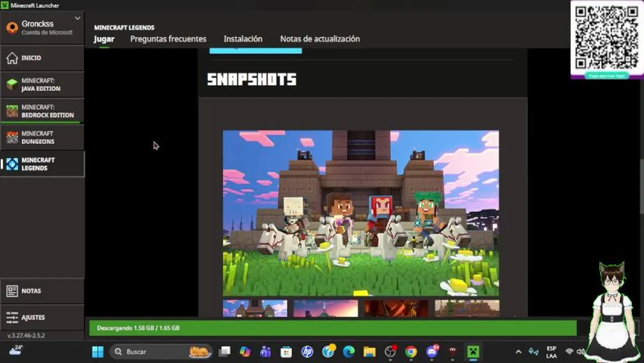This screenshot has height=363, width=644.
Task: Open OBS Studio from the taskbar
Action: click(x=391, y=351)
